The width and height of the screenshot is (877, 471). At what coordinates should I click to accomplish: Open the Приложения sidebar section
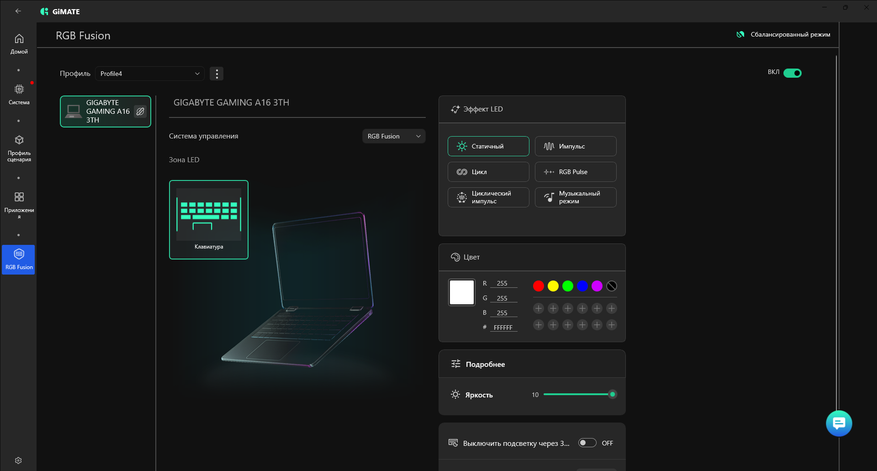pos(19,204)
